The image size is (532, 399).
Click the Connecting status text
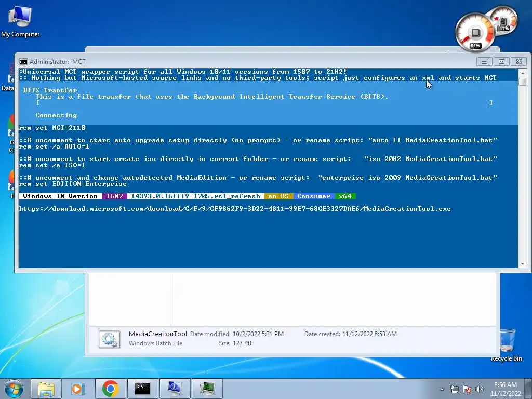[56, 115]
